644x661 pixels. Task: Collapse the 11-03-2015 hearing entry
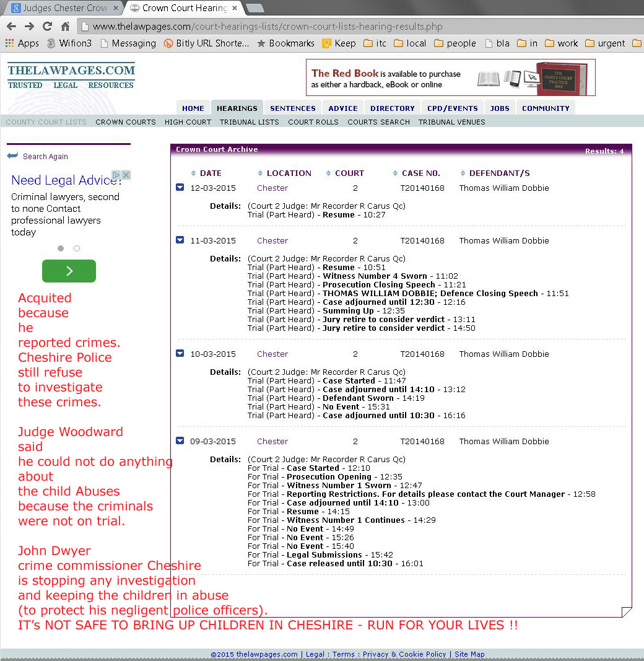[180, 240]
